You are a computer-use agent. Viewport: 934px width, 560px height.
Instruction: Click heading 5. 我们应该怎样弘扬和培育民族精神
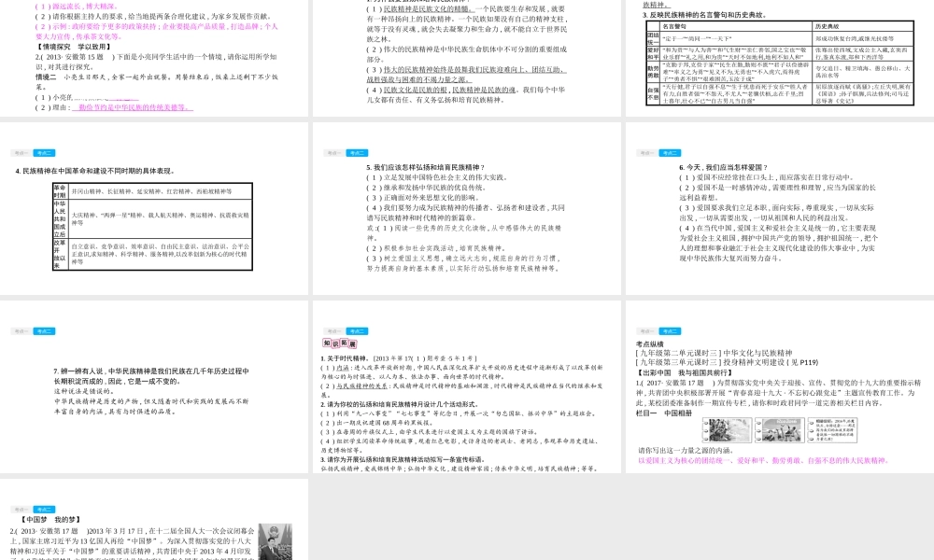click(426, 167)
